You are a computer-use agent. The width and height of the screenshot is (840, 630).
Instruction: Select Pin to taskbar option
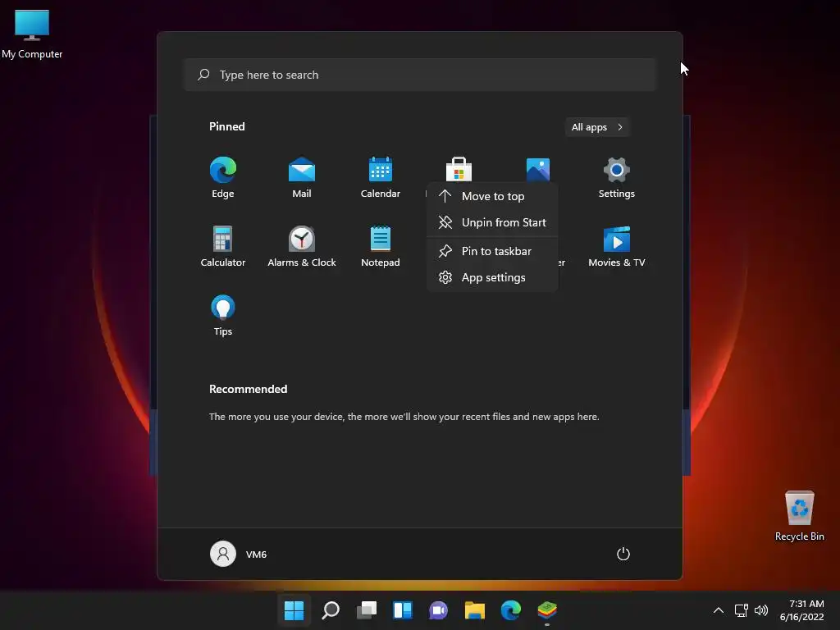[x=492, y=251]
